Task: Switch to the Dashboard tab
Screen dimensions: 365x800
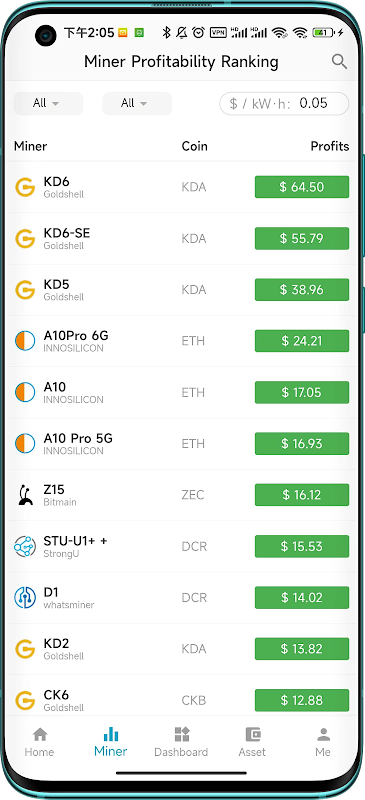Action: coord(181,742)
